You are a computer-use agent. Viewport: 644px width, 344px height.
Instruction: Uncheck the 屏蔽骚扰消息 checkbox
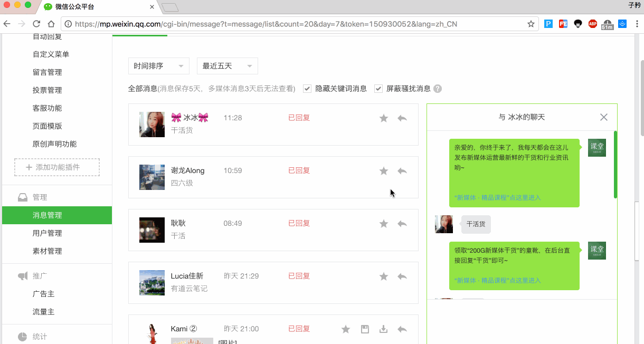378,89
